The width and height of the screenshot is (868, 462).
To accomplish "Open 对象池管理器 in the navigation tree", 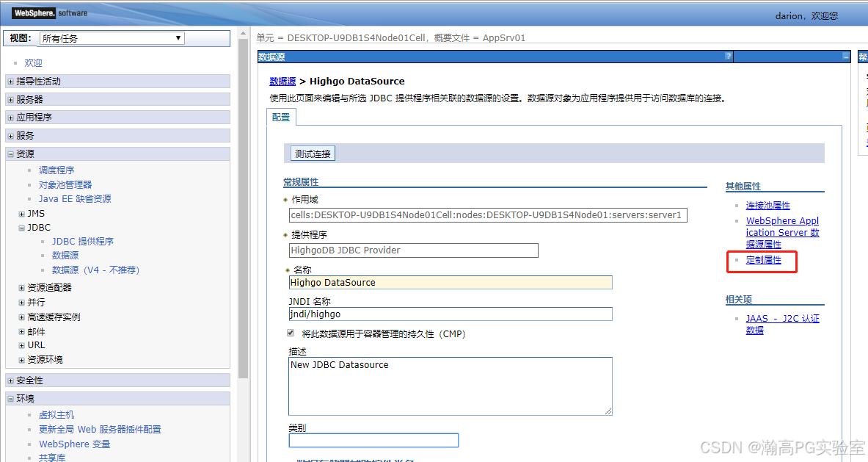I will point(65,184).
